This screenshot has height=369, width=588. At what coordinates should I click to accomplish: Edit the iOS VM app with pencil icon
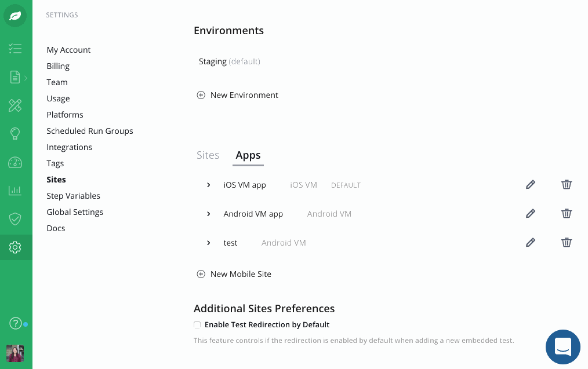[530, 185]
